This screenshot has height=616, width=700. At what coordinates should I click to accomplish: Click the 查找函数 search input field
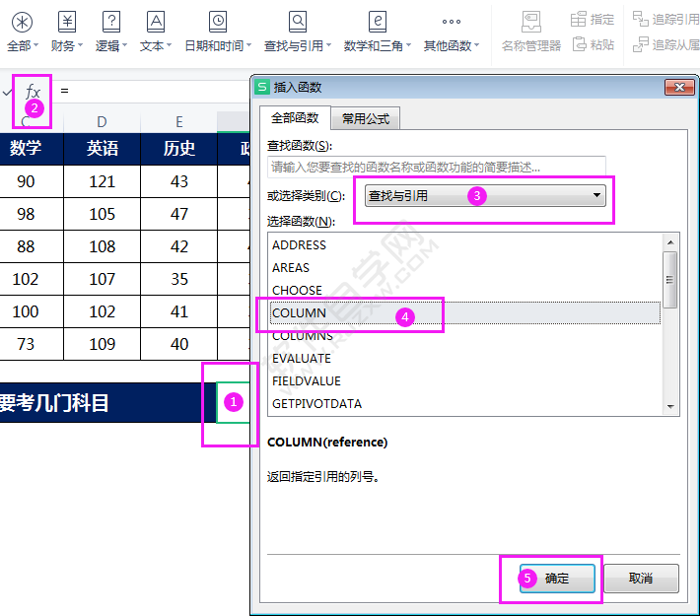click(x=436, y=167)
